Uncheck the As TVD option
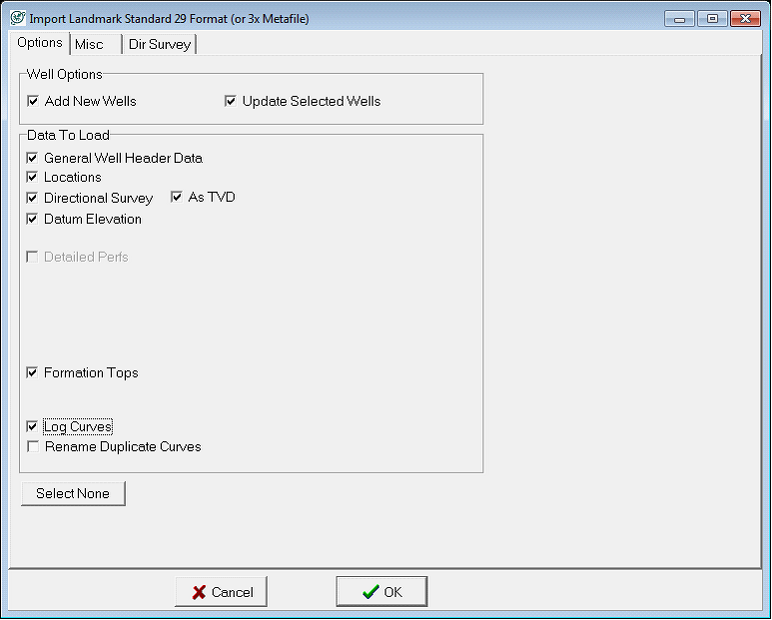The width and height of the screenshot is (772, 620). coord(177,197)
